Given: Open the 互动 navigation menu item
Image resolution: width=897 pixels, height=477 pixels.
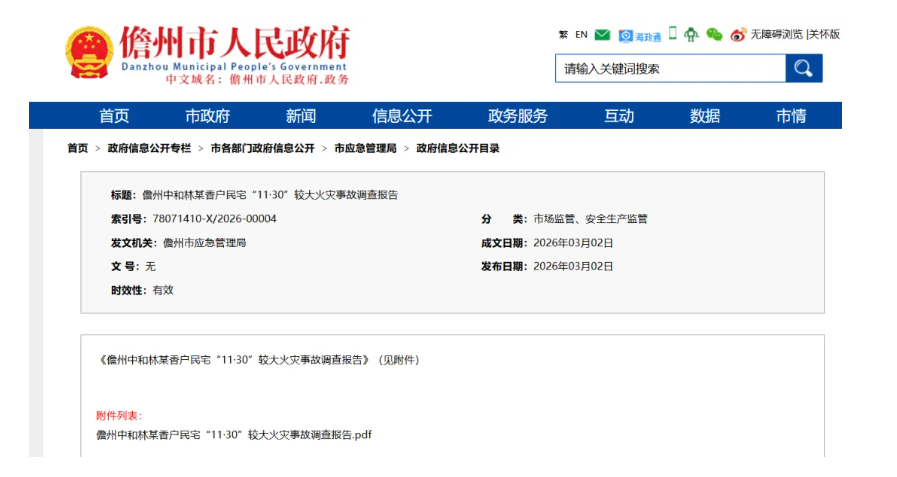Looking at the screenshot, I should click(x=619, y=116).
